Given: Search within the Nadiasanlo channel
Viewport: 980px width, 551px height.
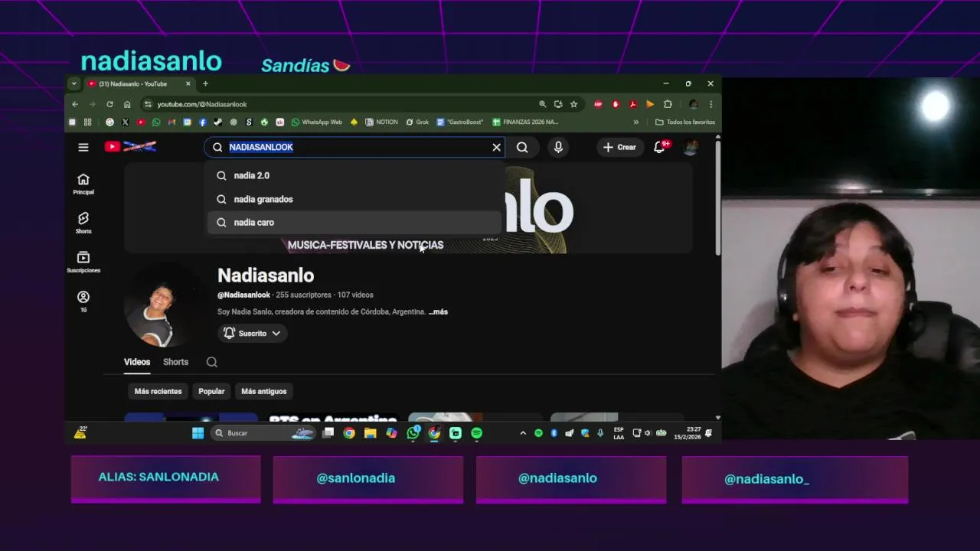Looking at the screenshot, I should 212,362.
